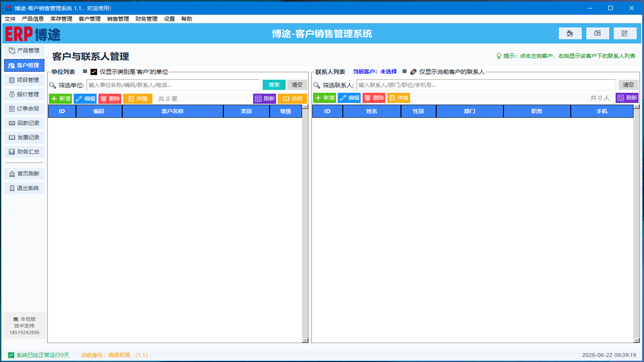This screenshot has height=362, width=644.
Task: Click 清空 next to the unit filter
Action: click(297, 85)
